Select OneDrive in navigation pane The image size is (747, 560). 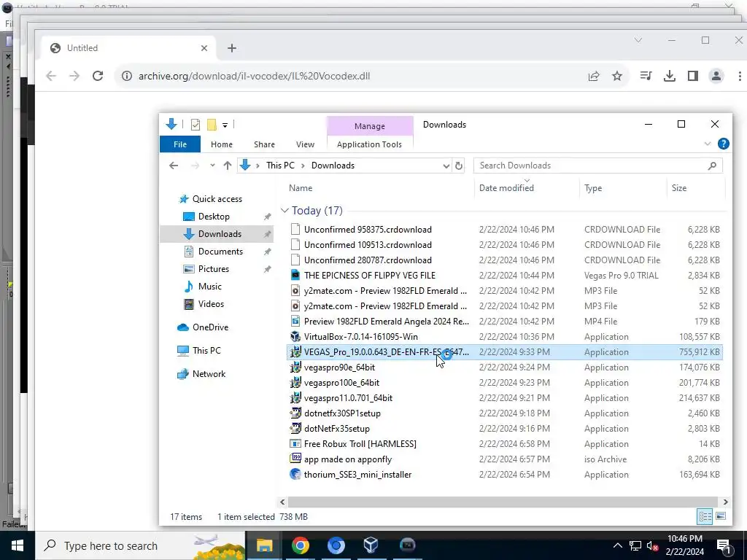tap(210, 327)
